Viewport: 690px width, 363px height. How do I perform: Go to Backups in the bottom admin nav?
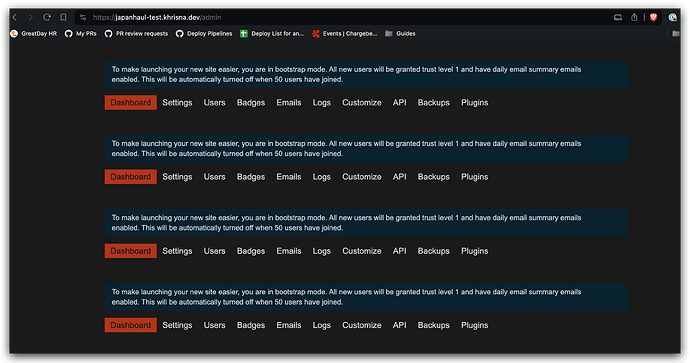(x=433, y=325)
